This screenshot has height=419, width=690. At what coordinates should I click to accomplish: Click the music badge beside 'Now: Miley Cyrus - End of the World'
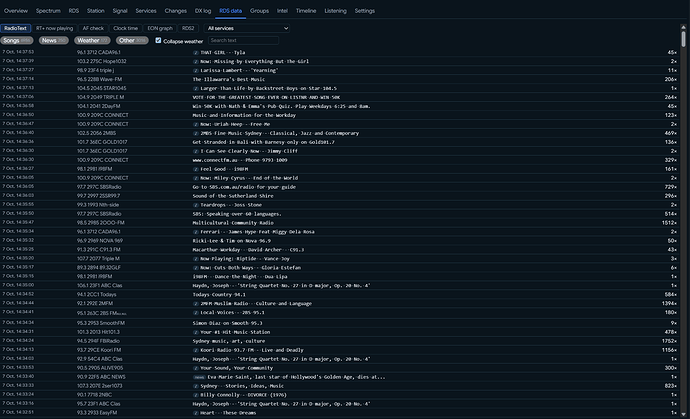(x=196, y=178)
